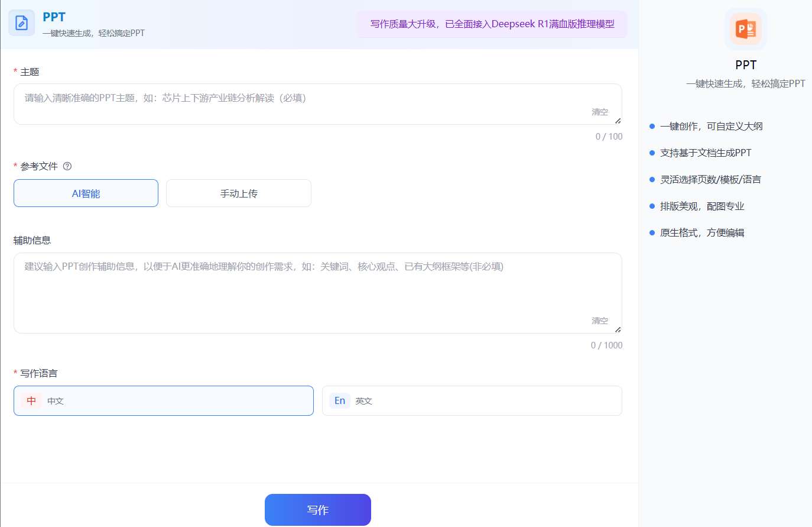Click the PPT title in header

[x=54, y=17]
